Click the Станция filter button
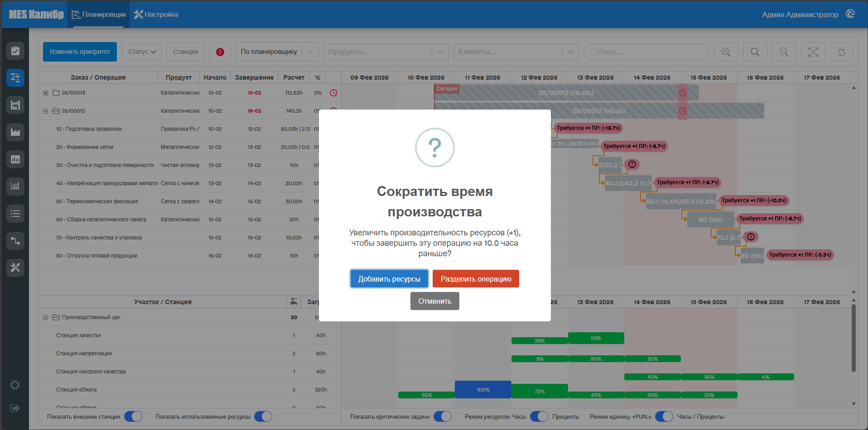868x430 pixels. (185, 52)
